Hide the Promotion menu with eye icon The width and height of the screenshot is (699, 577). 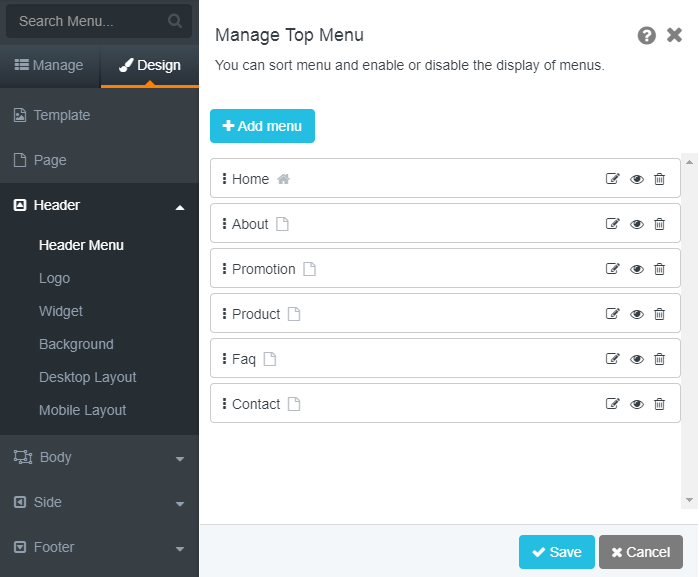click(637, 269)
